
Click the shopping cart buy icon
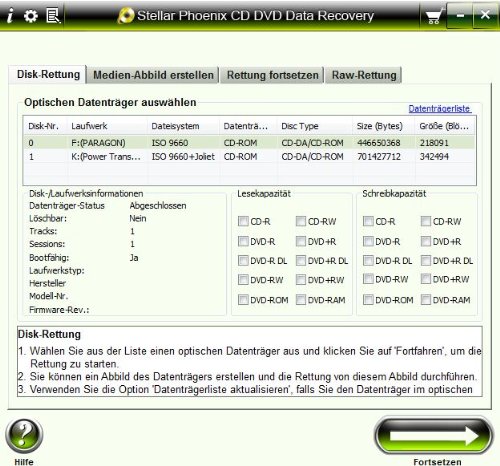coord(434,16)
